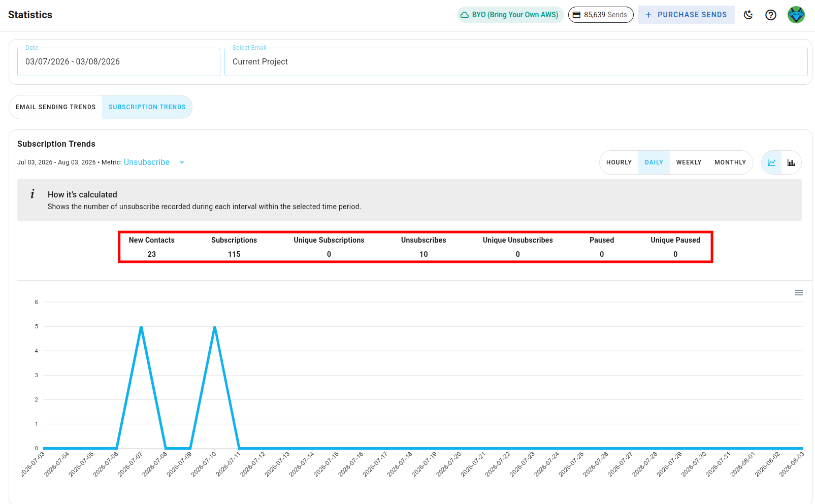Screen dimensions: 815x504
Task: Click the 2026-07-20 axis label
Action: click(449, 464)
